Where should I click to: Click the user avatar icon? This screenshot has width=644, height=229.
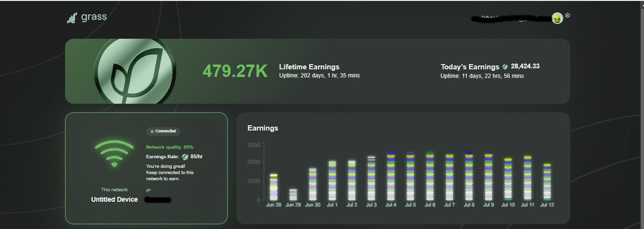tap(557, 18)
